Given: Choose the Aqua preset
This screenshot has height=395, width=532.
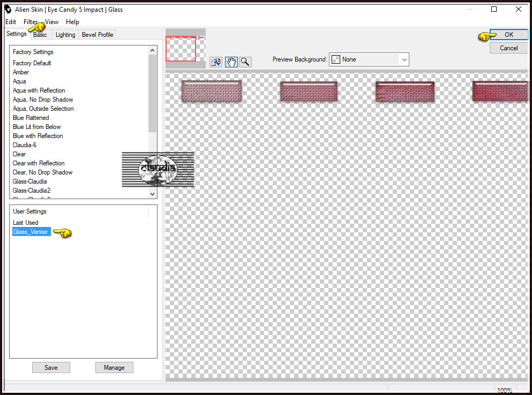Looking at the screenshot, I should 19,81.
